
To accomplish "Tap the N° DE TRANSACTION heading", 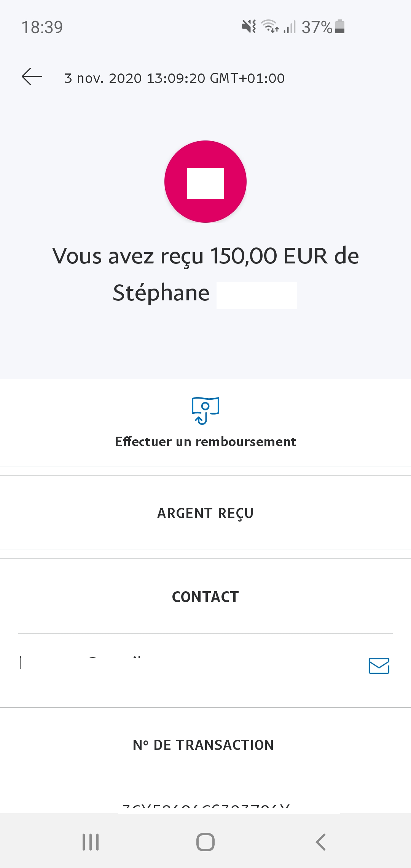I will point(203,745).
